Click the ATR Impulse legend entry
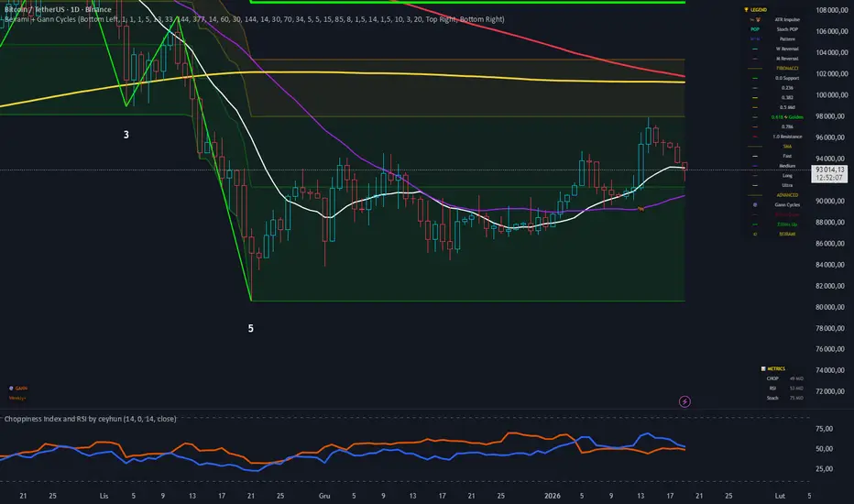 (787, 19)
